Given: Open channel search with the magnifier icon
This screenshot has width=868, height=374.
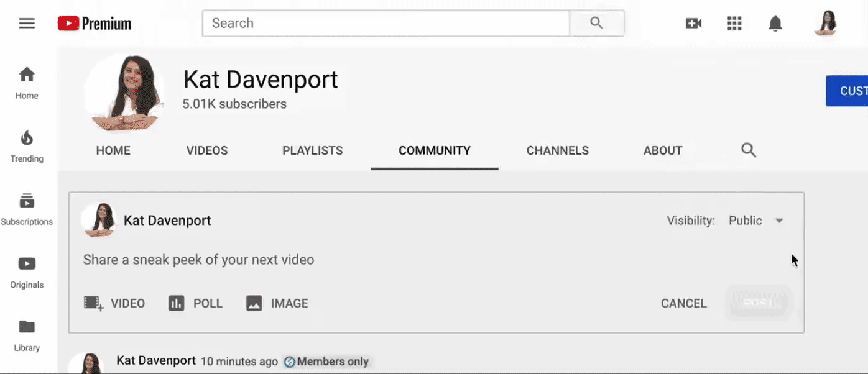Looking at the screenshot, I should click(x=748, y=150).
